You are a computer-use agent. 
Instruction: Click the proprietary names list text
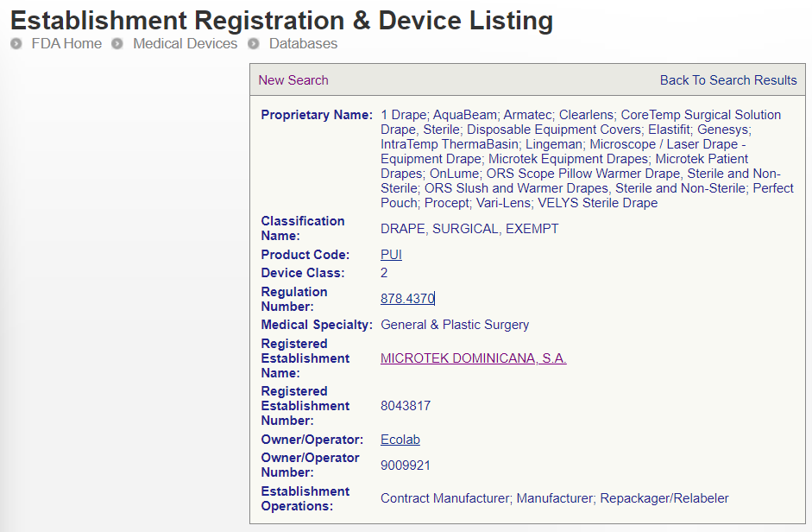click(x=587, y=159)
